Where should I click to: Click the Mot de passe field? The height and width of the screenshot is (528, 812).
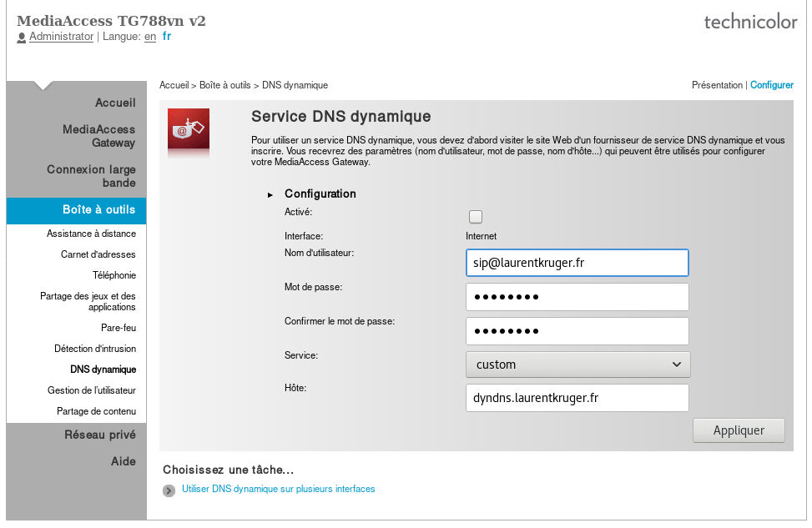[577, 297]
